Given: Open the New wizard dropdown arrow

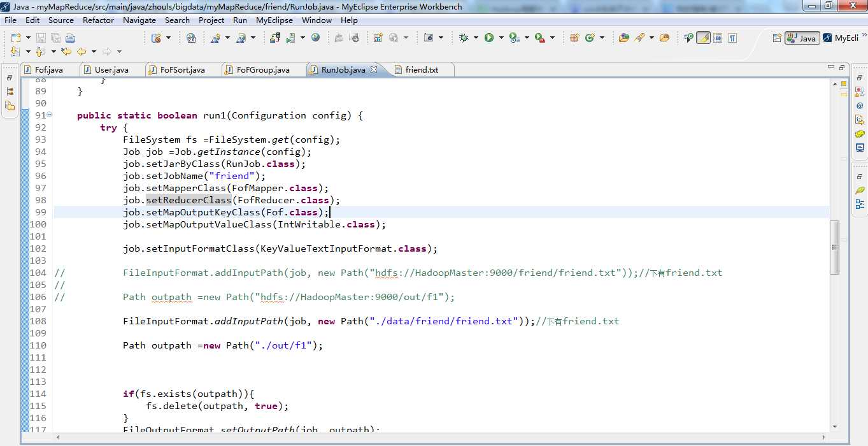Looking at the screenshot, I should [x=27, y=38].
